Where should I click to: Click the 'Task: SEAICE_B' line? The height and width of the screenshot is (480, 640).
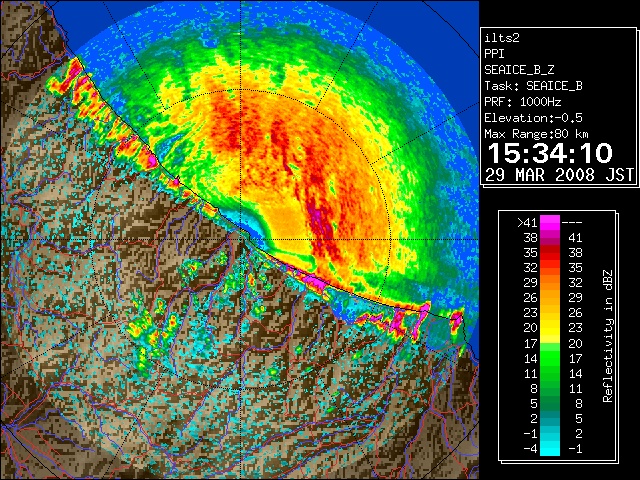(x=533, y=86)
